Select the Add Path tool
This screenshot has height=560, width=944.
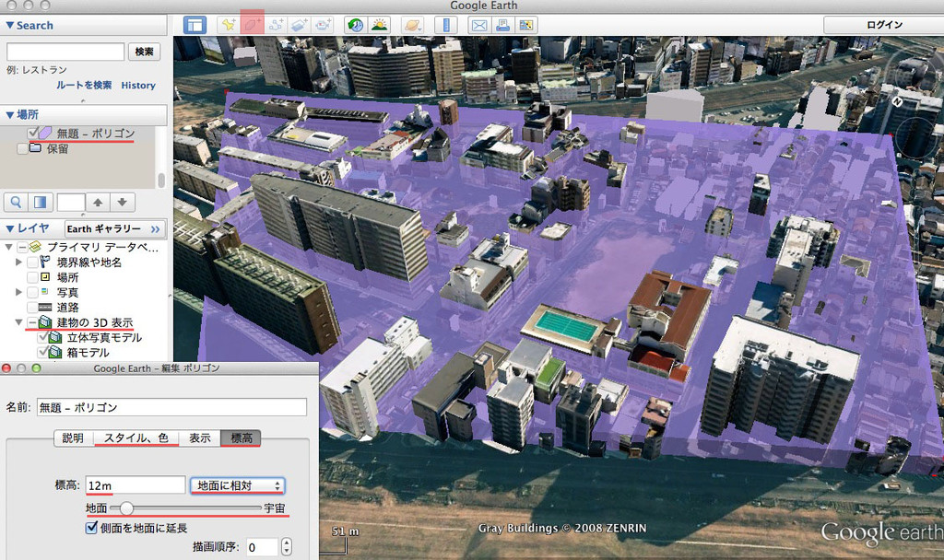276,25
